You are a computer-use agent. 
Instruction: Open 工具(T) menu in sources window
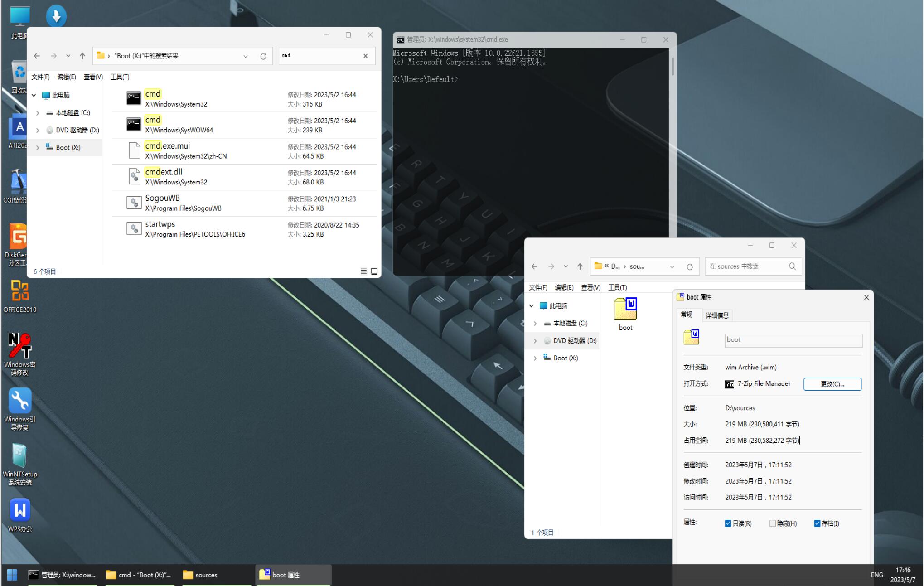click(x=617, y=287)
